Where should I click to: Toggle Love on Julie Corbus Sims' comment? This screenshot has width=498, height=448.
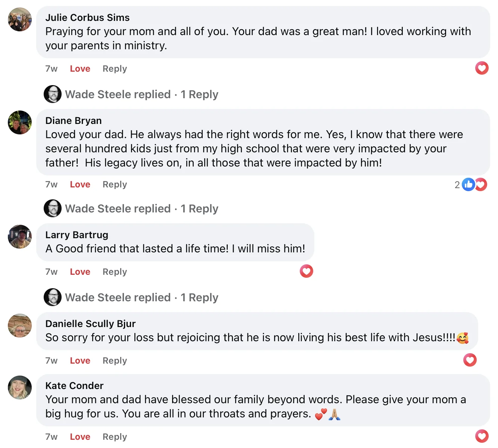pos(80,69)
